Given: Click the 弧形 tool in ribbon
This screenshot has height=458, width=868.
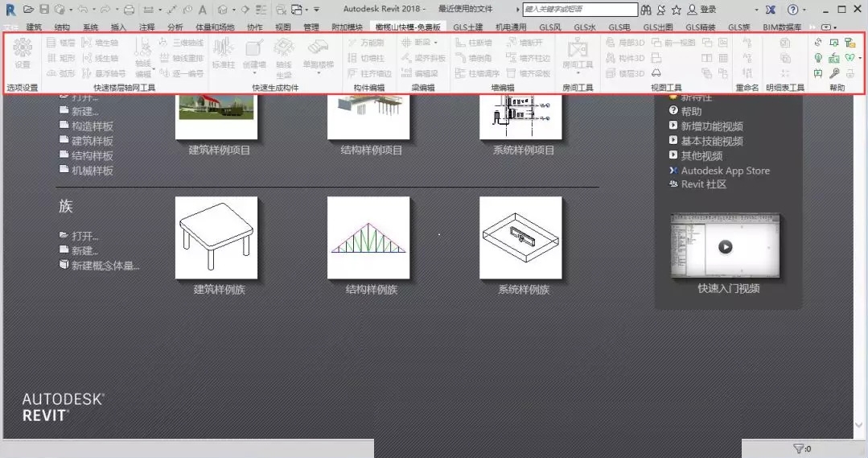Looking at the screenshot, I should 61,73.
